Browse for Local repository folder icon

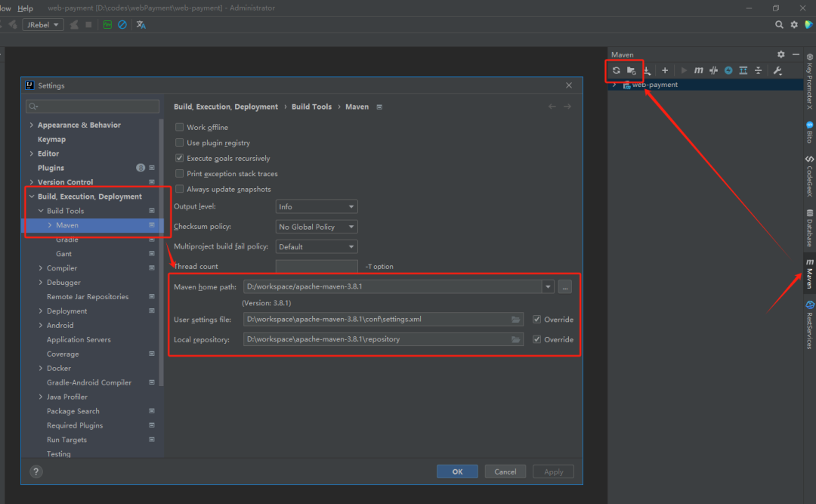(515, 339)
